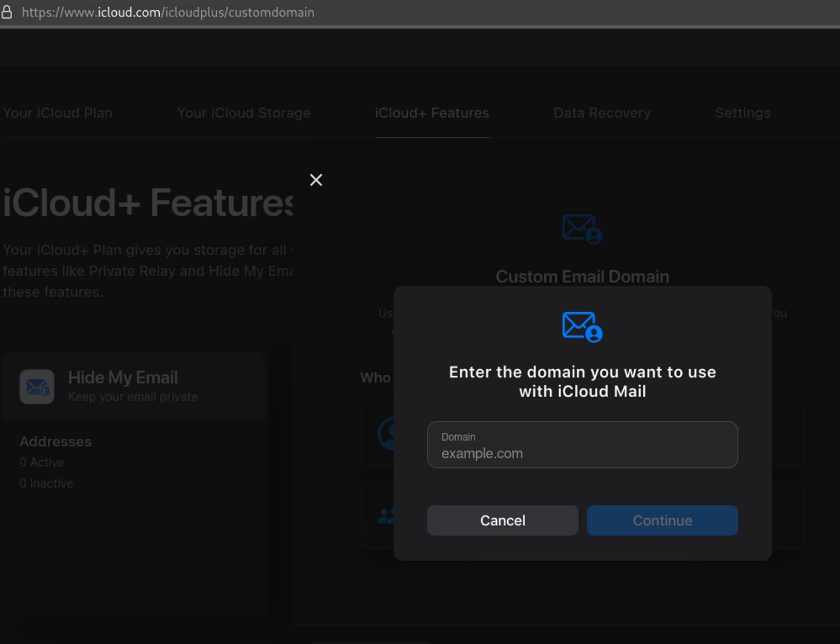Click the 0 Inactive addresses entry
Viewport: 840px width, 644px height.
[x=46, y=483]
